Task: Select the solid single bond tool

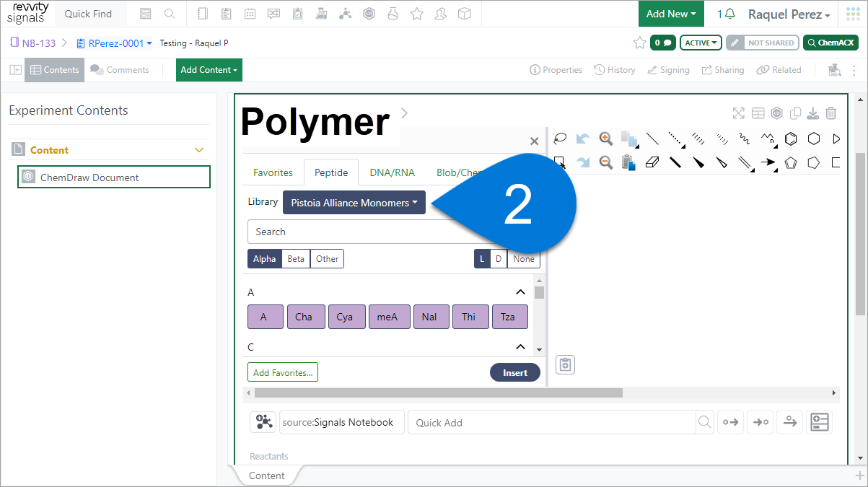Action: [652, 139]
